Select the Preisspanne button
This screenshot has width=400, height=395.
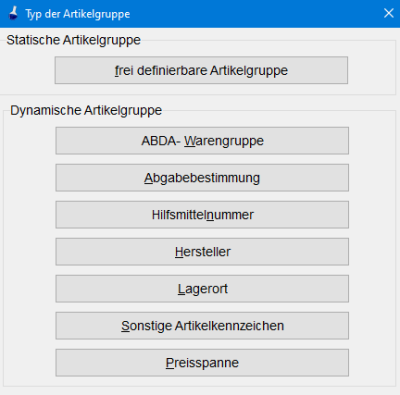[x=202, y=363]
